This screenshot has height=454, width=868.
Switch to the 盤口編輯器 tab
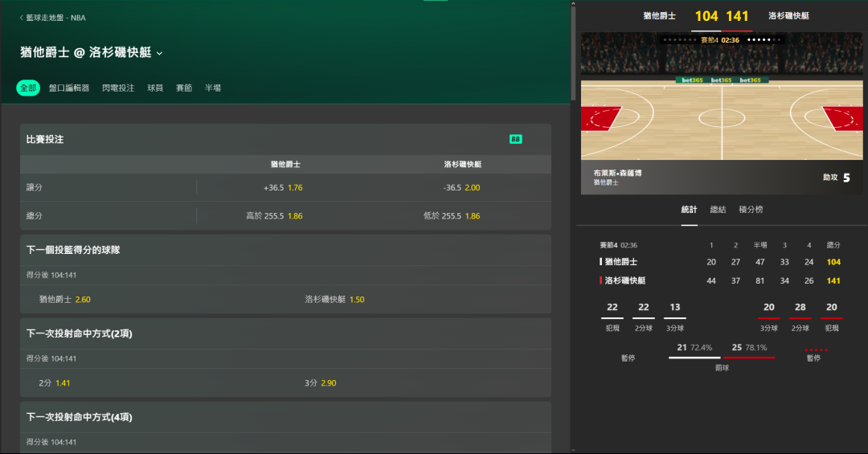pyautogui.click(x=69, y=88)
